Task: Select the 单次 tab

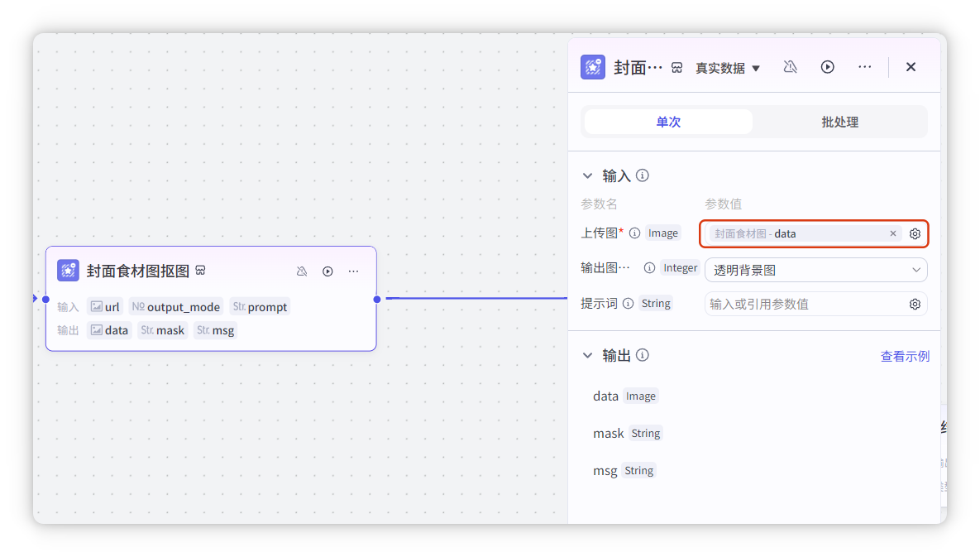Action: (x=668, y=122)
